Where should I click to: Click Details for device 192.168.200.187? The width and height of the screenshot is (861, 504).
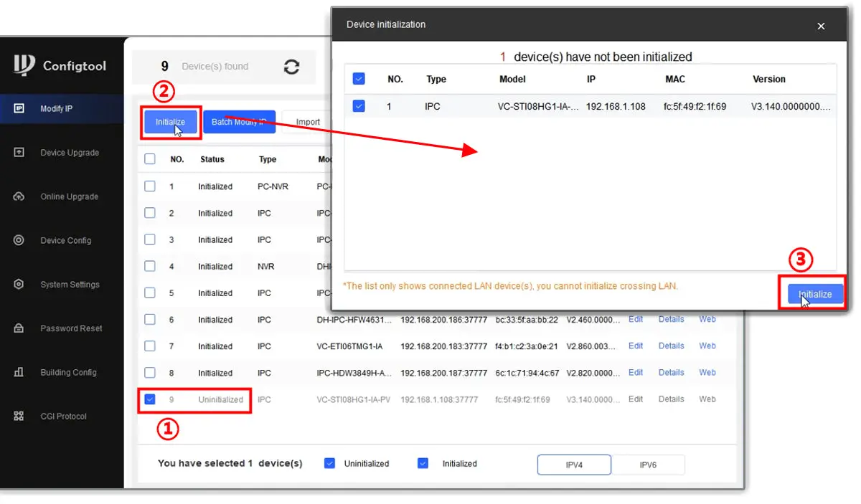(x=672, y=372)
